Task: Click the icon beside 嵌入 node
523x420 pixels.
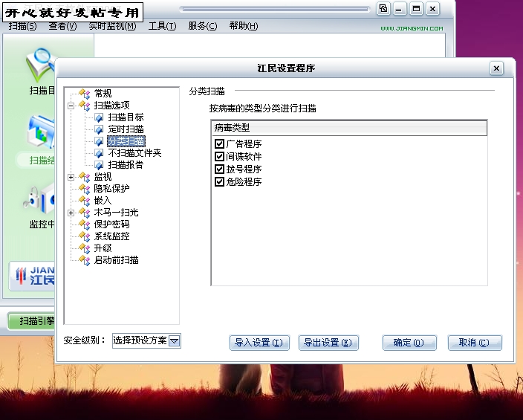Action: (x=85, y=201)
